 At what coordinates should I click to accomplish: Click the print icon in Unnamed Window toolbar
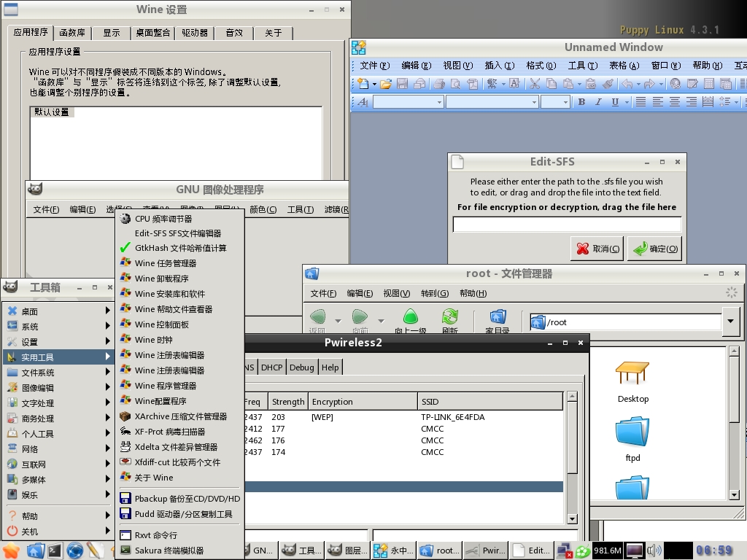coord(439,84)
